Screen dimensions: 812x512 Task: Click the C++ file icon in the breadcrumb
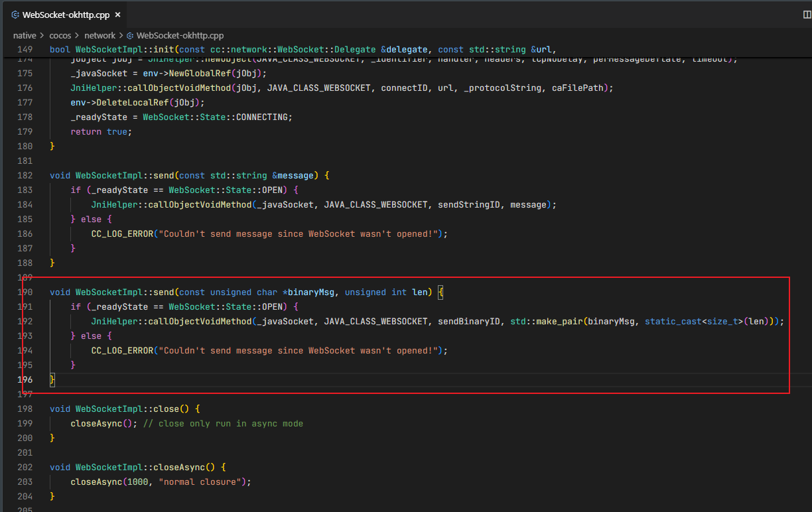(x=130, y=36)
